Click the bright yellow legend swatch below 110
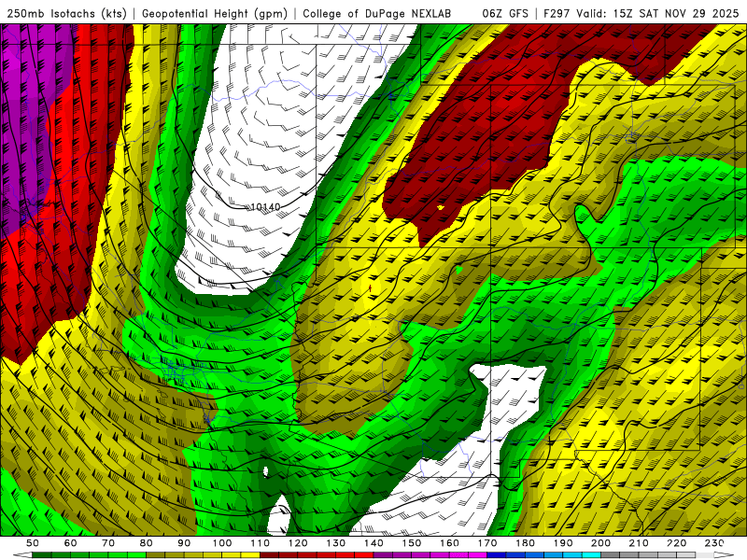The height and width of the screenshot is (560, 747). pos(250,555)
